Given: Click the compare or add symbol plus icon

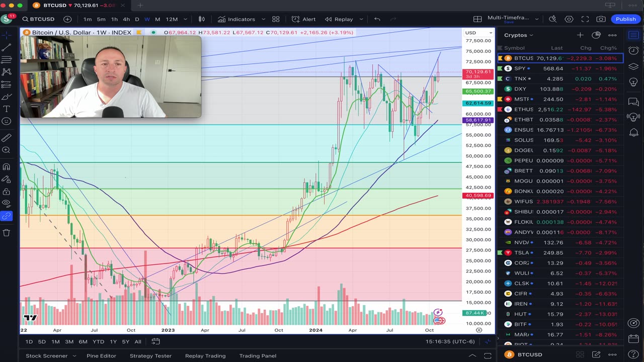Looking at the screenshot, I should pyautogui.click(x=67, y=19).
